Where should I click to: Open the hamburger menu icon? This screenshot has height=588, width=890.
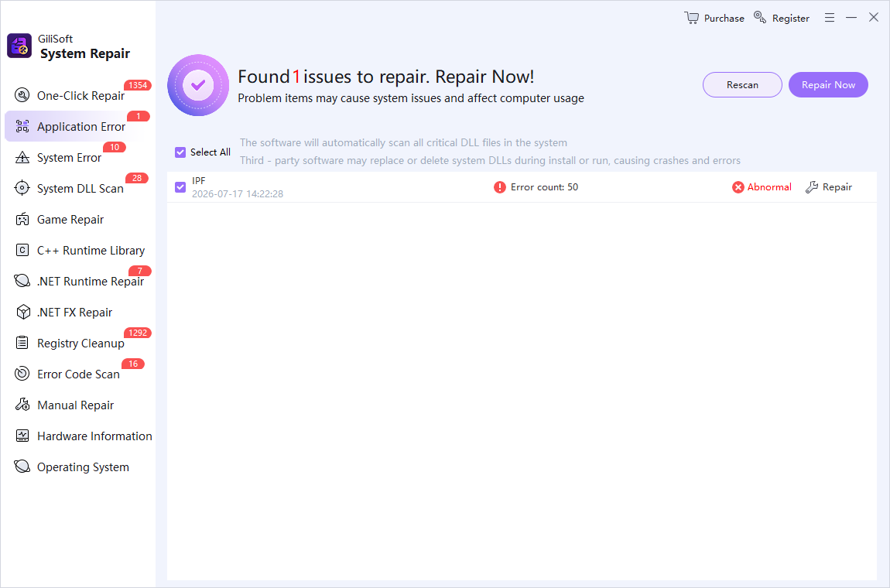[x=830, y=18]
